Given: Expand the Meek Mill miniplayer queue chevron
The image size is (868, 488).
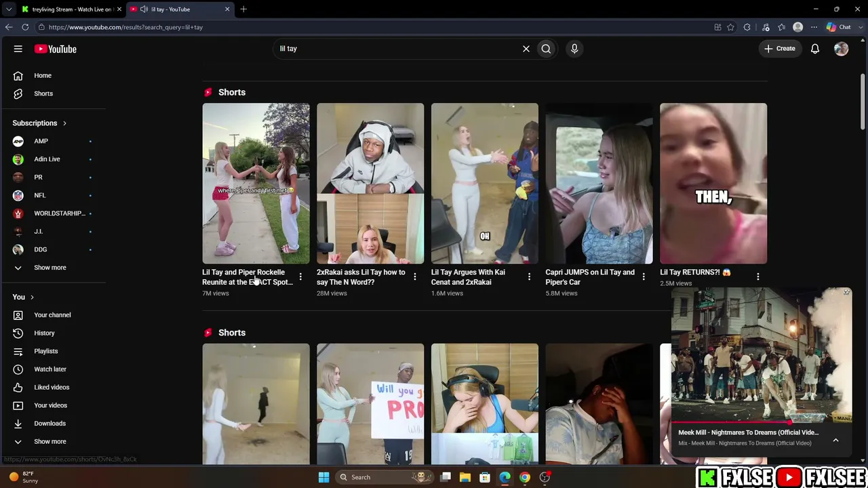Looking at the screenshot, I should tap(835, 440).
